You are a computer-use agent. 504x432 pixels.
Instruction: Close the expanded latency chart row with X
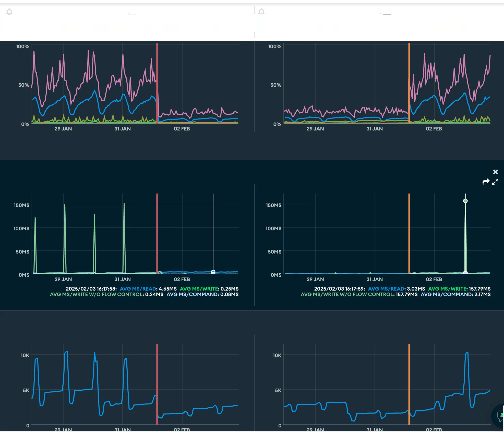coord(496,172)
